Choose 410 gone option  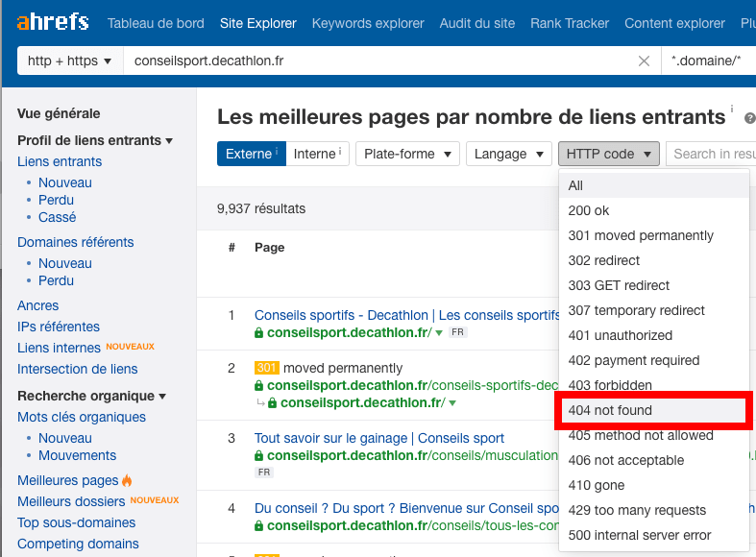[654, 486]
